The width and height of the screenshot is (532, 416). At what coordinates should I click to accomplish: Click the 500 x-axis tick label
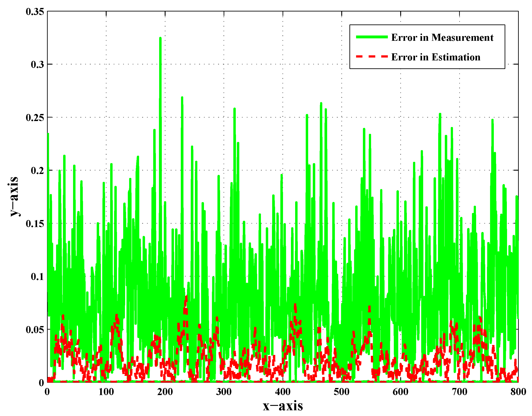[341, 392]
